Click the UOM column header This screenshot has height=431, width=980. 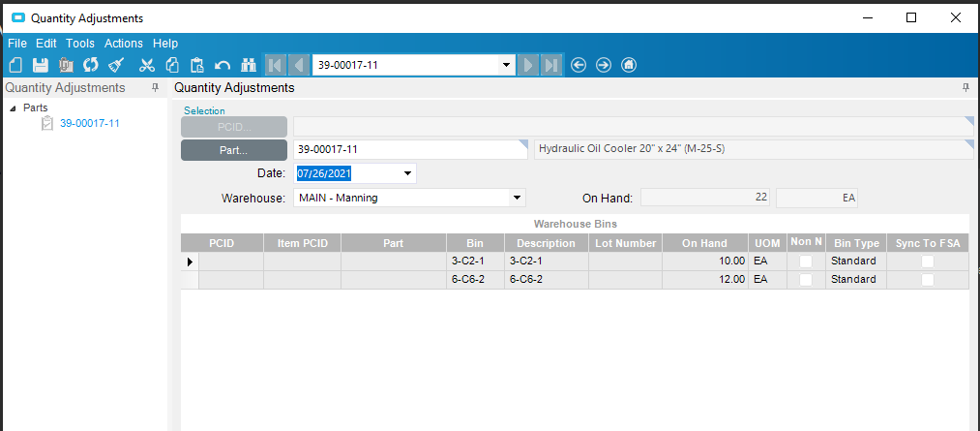767,243
